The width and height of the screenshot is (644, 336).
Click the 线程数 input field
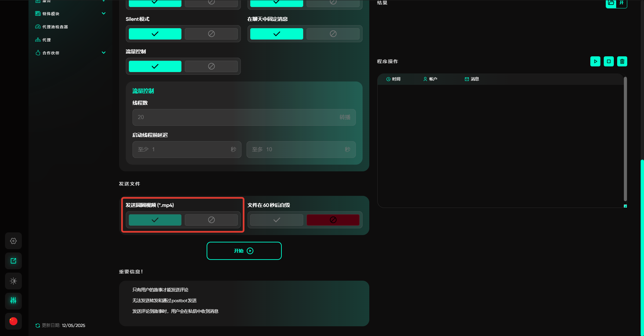[235, 117]
